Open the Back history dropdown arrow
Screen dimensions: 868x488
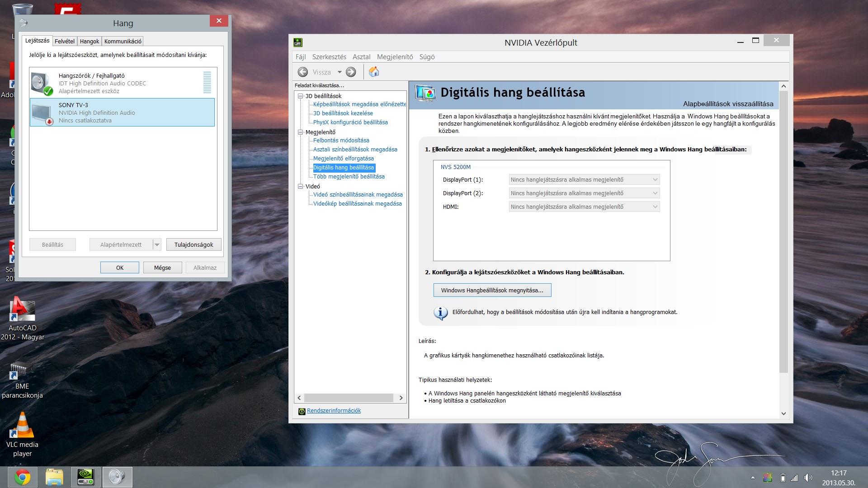[340, 72]
